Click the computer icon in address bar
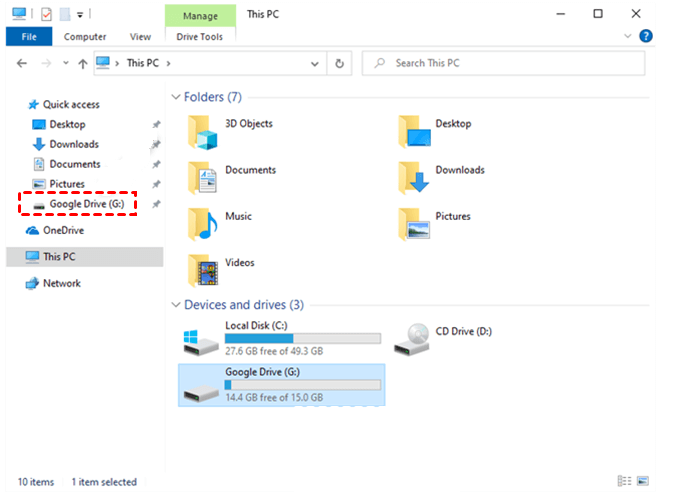 [103, 63]
